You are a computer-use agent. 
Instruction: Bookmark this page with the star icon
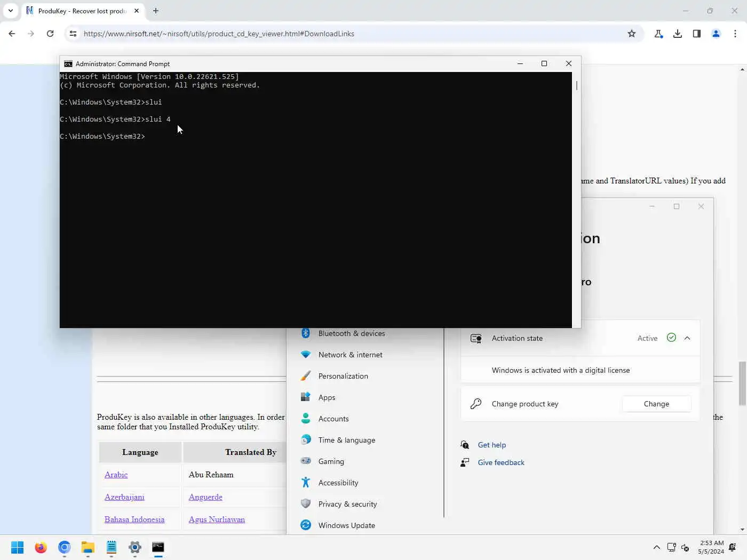632,34
